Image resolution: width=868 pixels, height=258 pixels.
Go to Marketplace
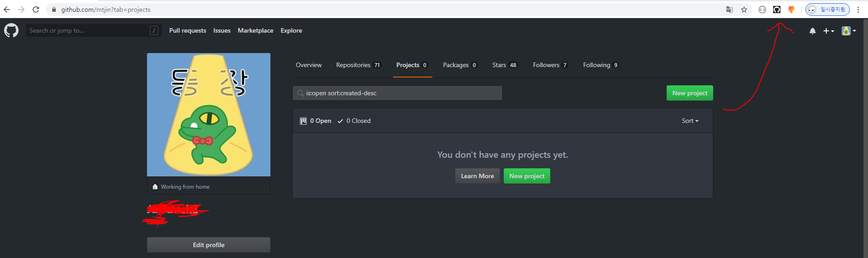(x=255, y=30)
